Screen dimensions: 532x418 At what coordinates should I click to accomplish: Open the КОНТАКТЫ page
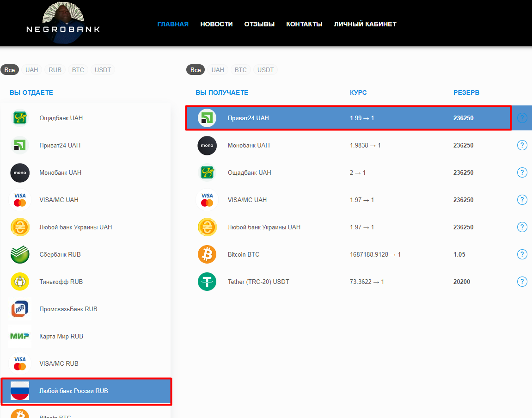point(304,24)
